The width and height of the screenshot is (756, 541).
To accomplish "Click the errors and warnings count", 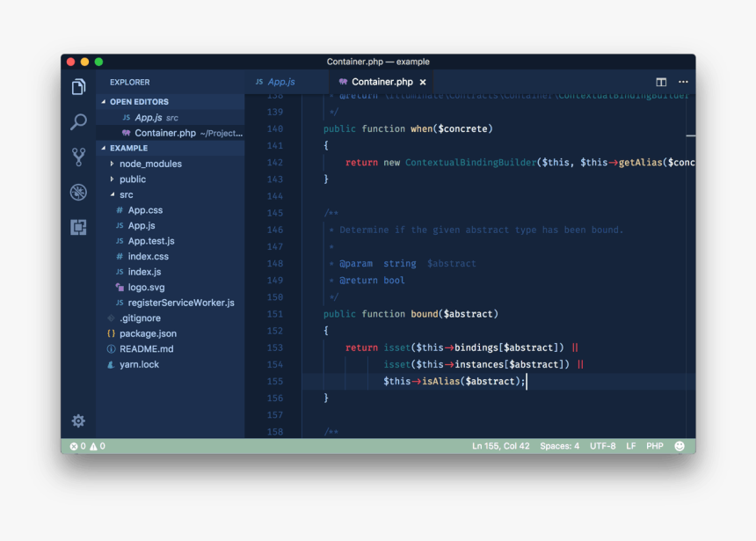I will coord(87,446).
